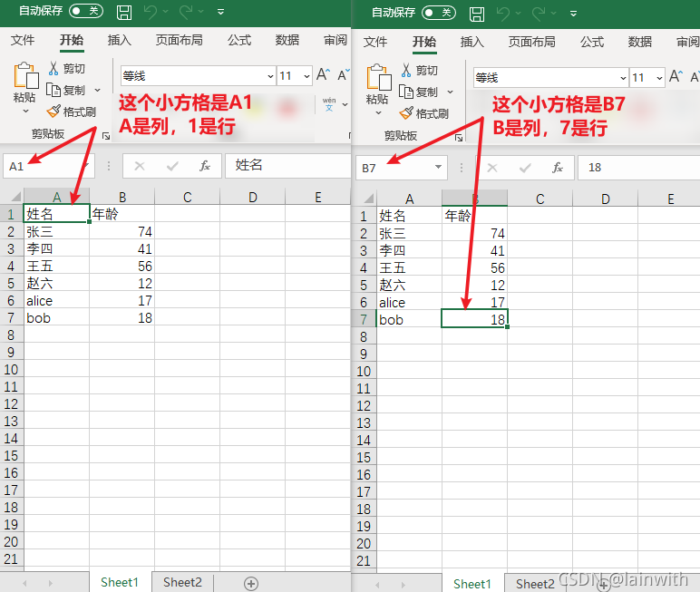
Task: Click 年龄 header cell in left window
Action: (x=122, y=214)
